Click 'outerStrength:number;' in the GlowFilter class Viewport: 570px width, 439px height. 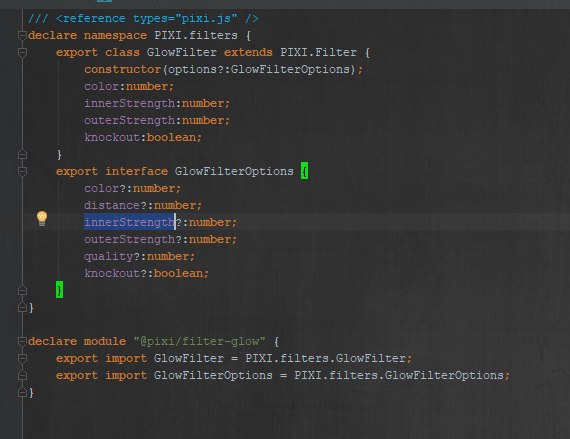click(x=157, y=120)
